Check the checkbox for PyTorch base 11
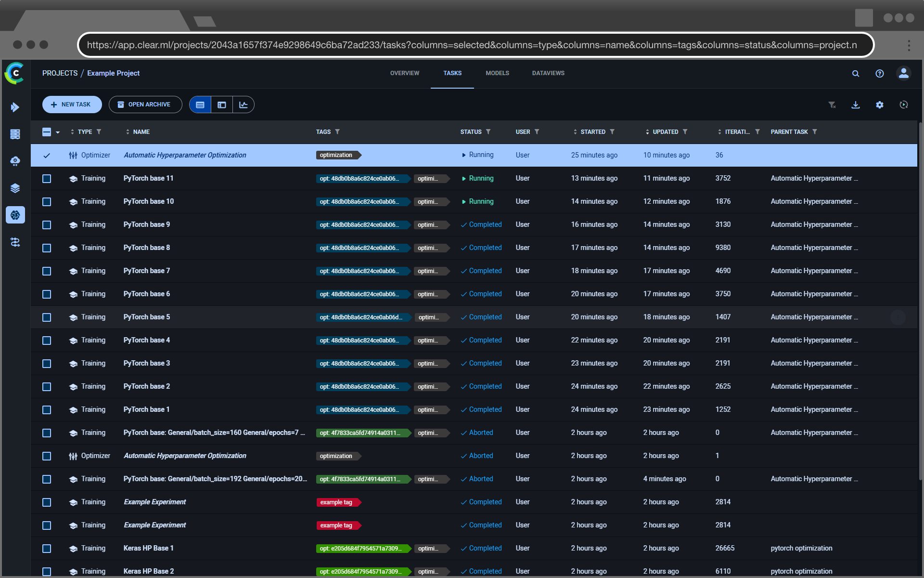 click(46, 178)
